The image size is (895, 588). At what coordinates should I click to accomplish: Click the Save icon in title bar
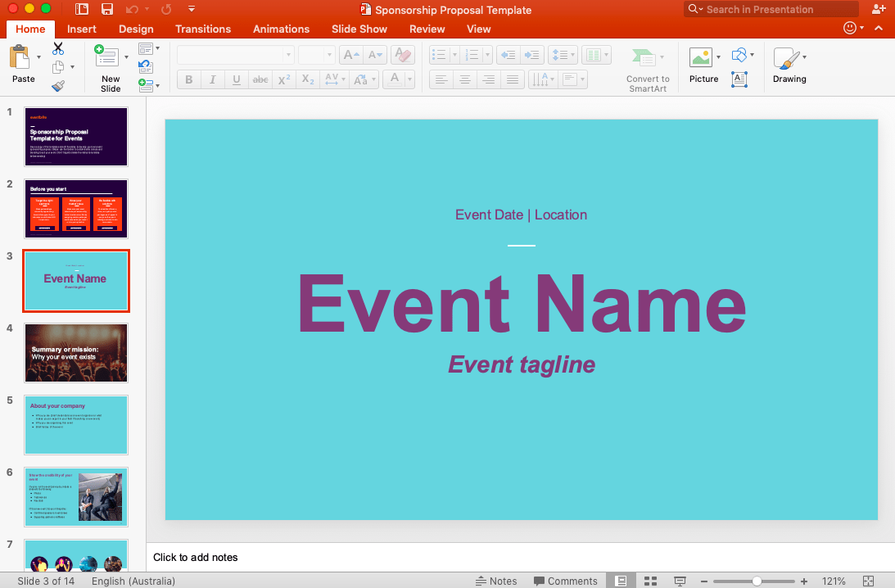click(x=107, y=10)
